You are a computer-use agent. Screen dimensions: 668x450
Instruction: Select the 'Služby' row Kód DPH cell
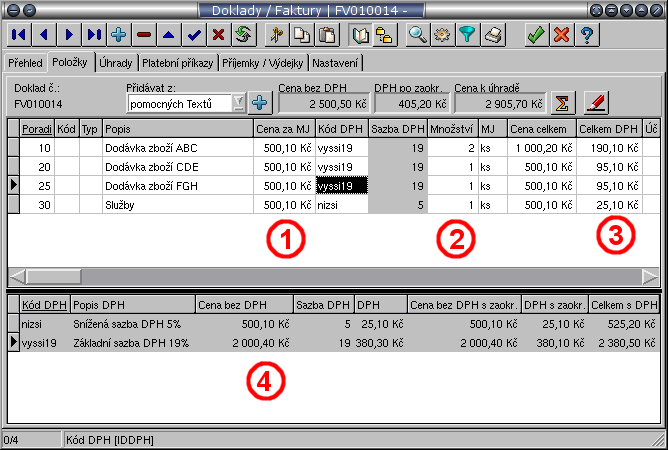click(340, 204)
